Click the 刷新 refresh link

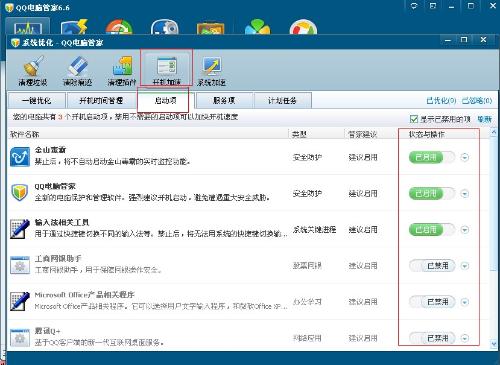(484, 119)
